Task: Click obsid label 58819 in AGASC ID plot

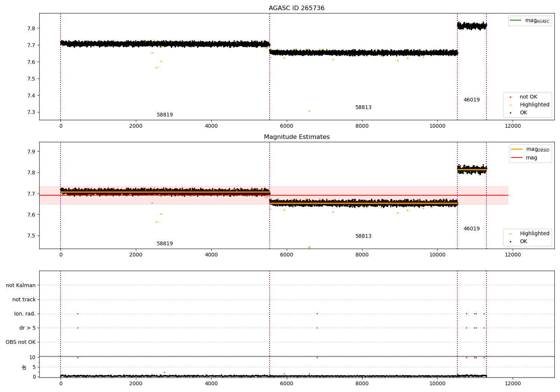Action: click(165, 115)
